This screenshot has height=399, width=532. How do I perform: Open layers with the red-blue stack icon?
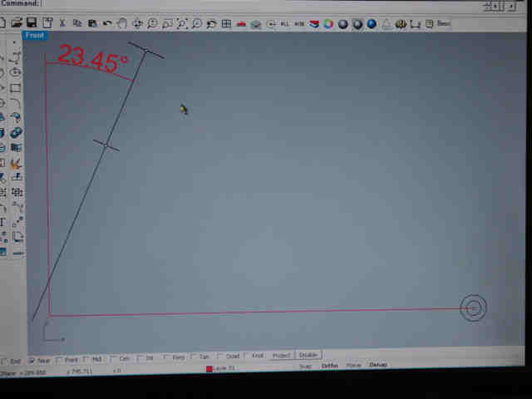pos(314,24)
